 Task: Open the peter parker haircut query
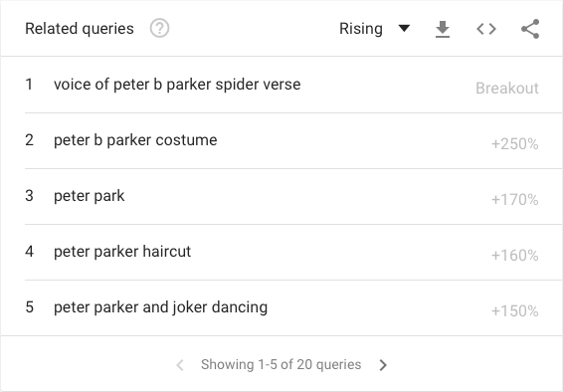pos(122,252)
